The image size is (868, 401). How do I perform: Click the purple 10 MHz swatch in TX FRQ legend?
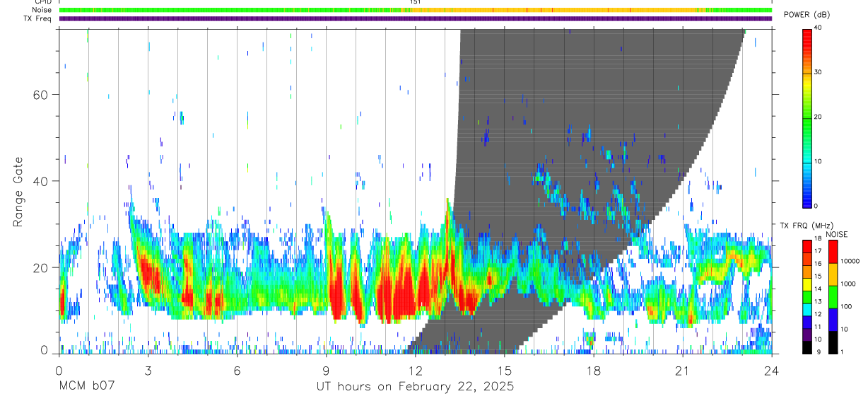[807, 335]
